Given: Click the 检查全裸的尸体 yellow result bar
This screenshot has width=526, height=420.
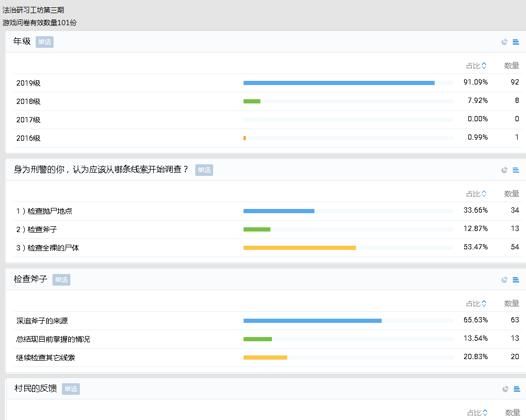Looking at the screenshot, I should (x=299, y=247).
